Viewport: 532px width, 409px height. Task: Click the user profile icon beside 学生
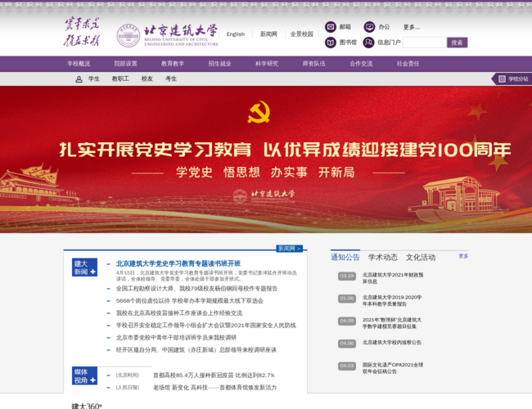pos(79,79)
